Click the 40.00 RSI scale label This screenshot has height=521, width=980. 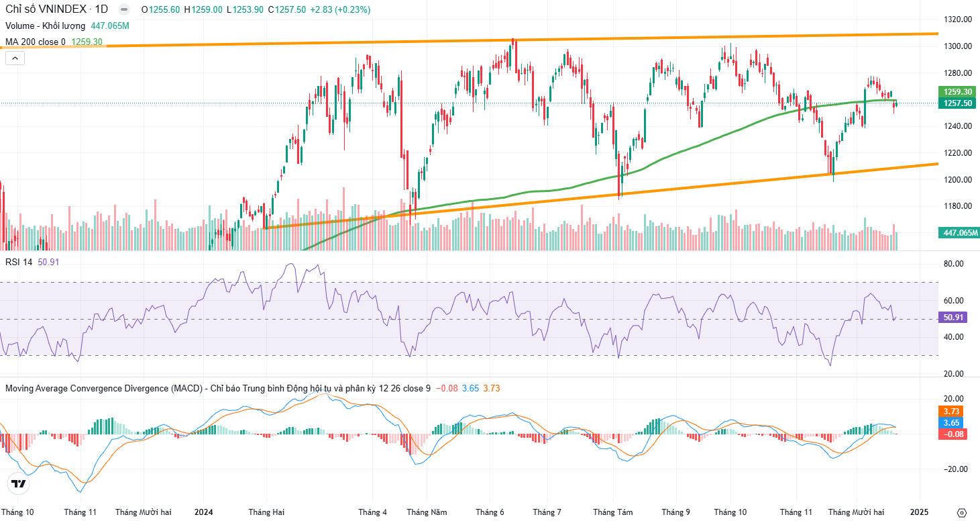(x=954, y=337)
